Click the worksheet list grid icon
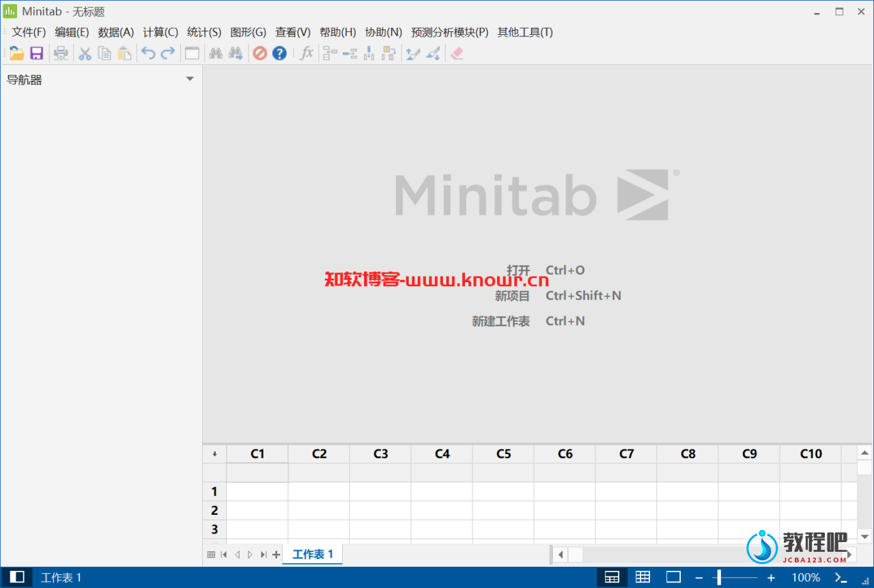The width and height of the screenshot is (874, 588). tap(211, 555)
